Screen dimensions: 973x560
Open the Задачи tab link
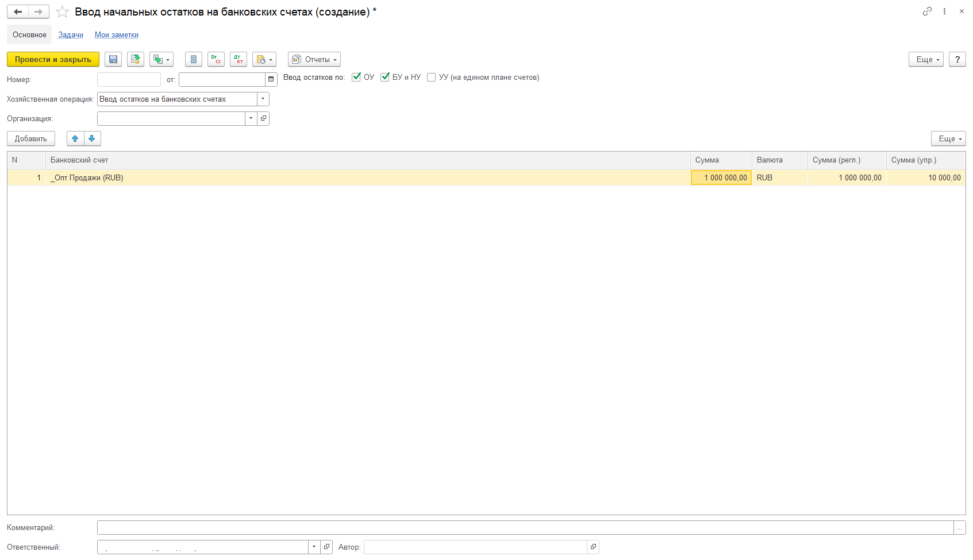tap(71, 34)
